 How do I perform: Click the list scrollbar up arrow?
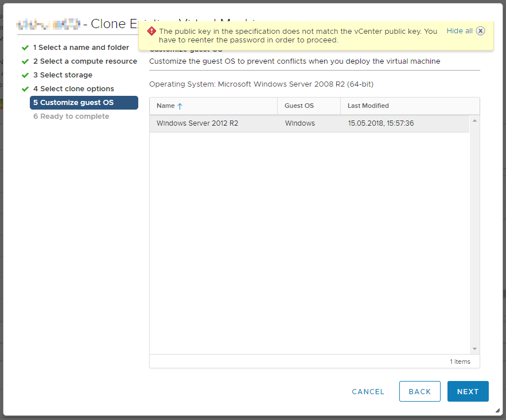pos(474,120)
